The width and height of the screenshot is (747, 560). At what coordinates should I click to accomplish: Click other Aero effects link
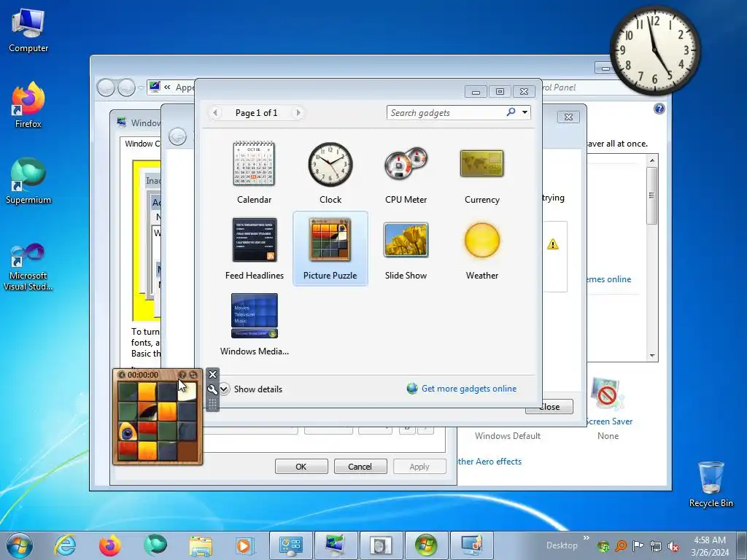[489, 462]
